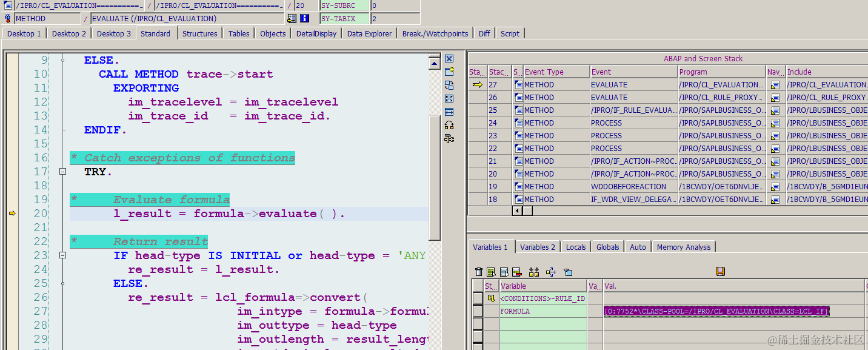Collapse the IF block at line 23
This screenshot has width=868, height=350.
coord(62,255)
